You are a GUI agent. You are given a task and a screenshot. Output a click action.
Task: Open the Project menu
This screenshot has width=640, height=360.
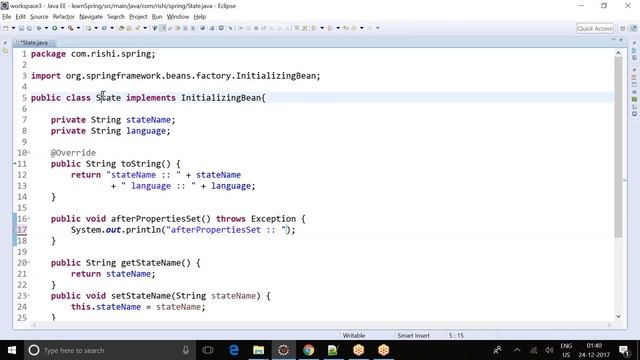tap(138, 17)
